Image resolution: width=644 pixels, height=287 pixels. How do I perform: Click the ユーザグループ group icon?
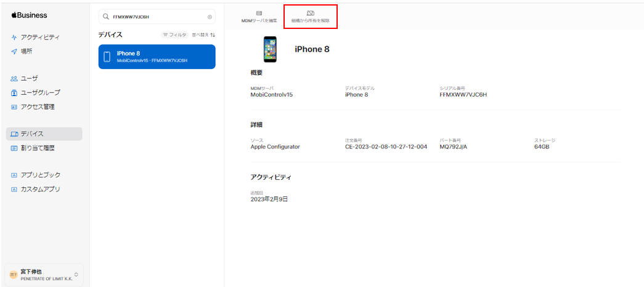[14, 92]
